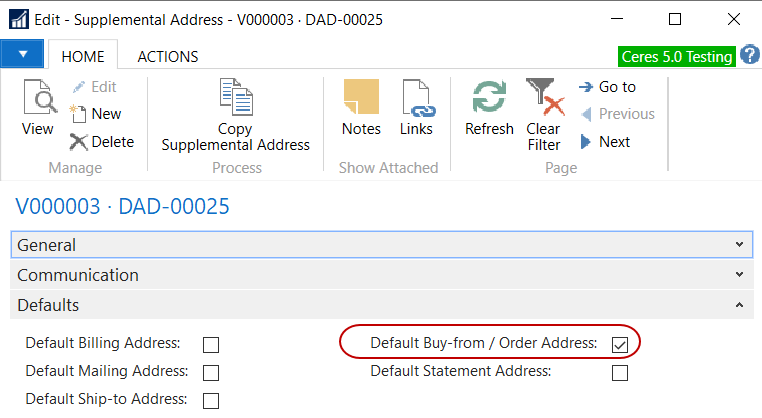Image resolution: width=762 pixels, height=418 pixels.
Task: Open the Links attachment
Action: (416, 100)
